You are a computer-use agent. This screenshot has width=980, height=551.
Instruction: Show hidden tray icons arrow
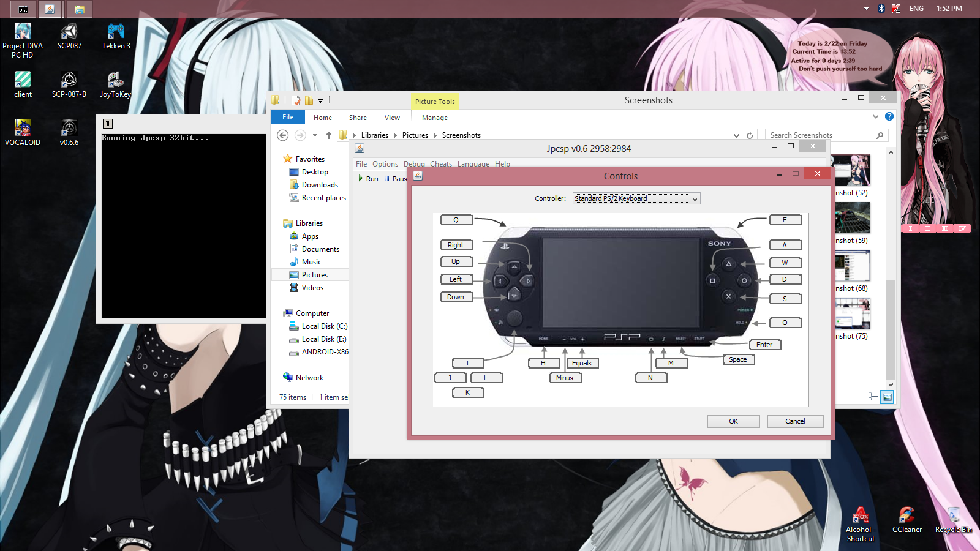(x=866, y=9)
